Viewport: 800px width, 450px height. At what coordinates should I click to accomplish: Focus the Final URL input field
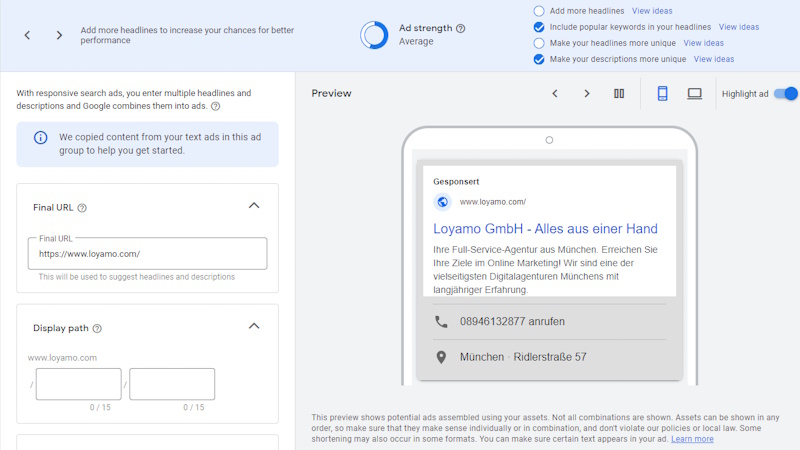point(147,254)
